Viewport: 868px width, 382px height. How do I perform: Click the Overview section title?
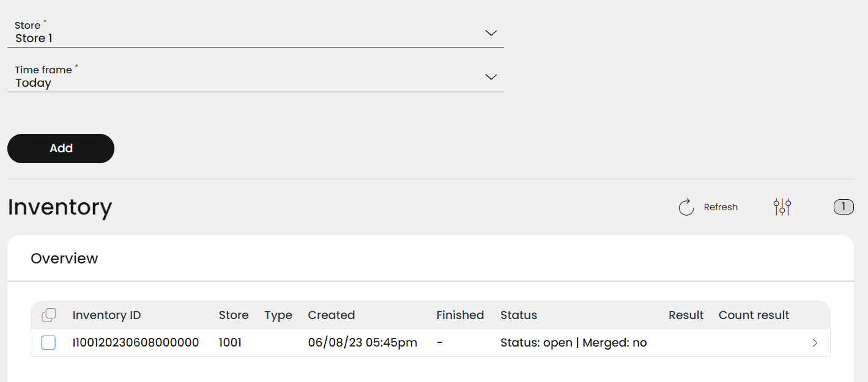click(x=64, y=259)
